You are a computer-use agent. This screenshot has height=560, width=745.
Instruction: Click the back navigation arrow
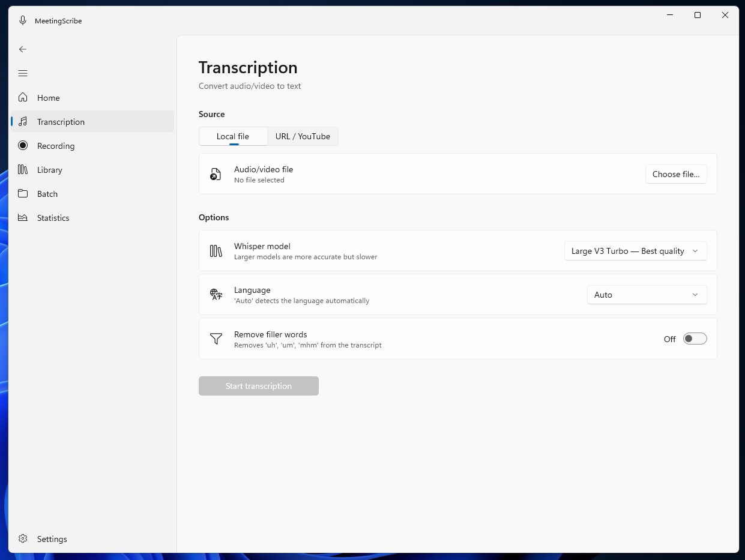pyautogui.click(x=22, y=49)
